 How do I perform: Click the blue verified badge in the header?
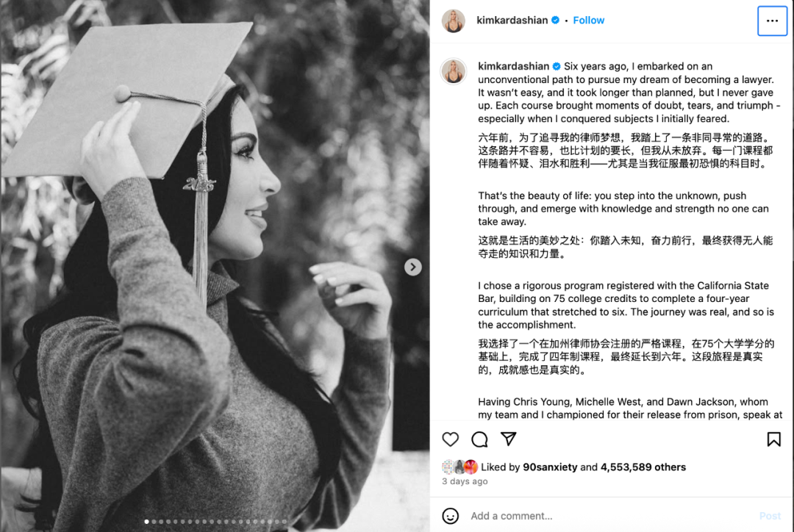coord(556,21)
